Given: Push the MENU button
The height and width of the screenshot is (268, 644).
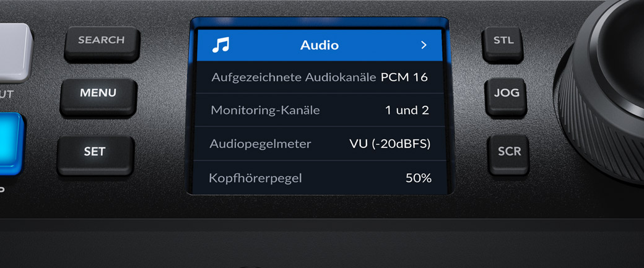Looking at the screenshot, I should click(x=98, y=94).
